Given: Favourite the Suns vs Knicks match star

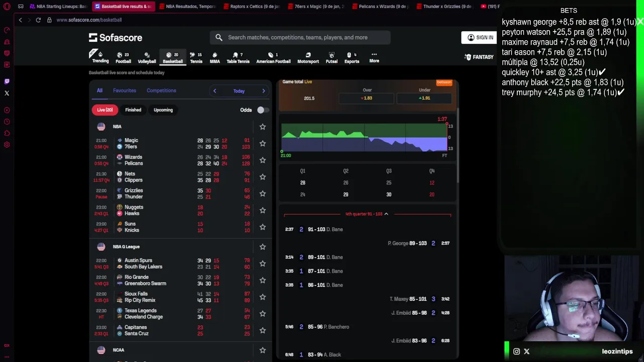Looking at the screenshot, I should (262, 227).
